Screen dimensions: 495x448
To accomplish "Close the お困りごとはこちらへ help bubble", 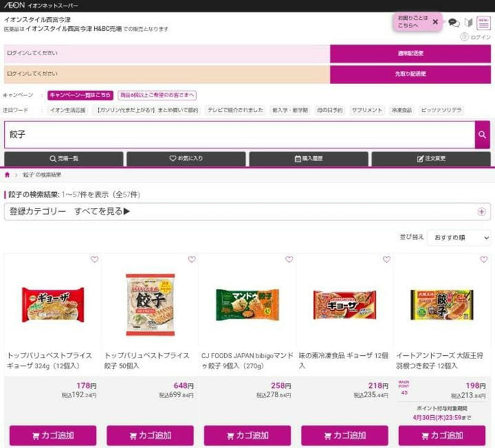I will [435, 22].
